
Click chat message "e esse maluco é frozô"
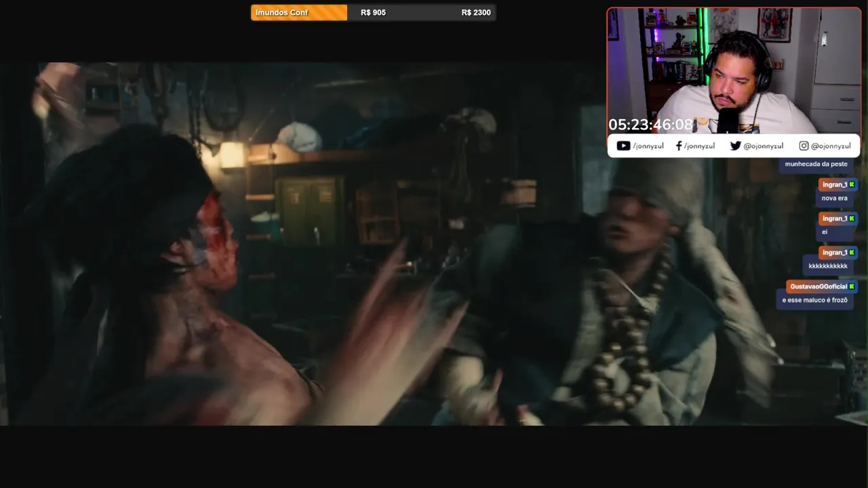click(x=814, y=300)
